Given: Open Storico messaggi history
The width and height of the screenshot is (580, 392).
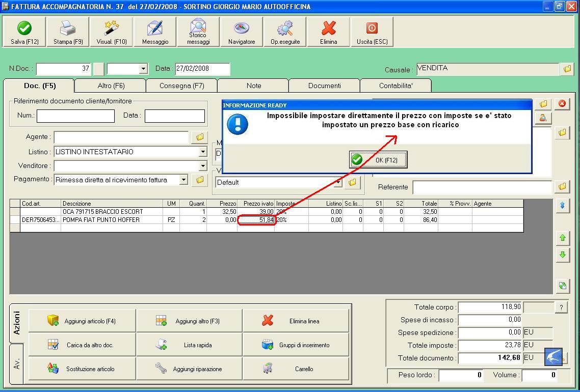Looking at the screenshot, I should point(198,32).
